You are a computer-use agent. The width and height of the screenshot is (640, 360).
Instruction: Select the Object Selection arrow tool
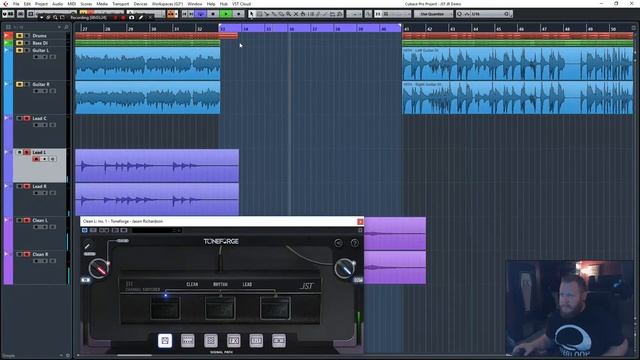251,14
